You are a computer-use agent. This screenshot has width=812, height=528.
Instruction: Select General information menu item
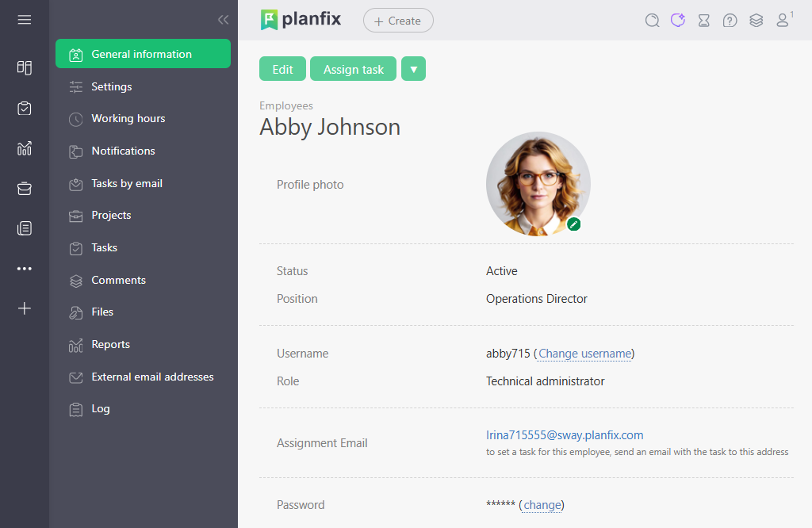[x=143, y=54]
